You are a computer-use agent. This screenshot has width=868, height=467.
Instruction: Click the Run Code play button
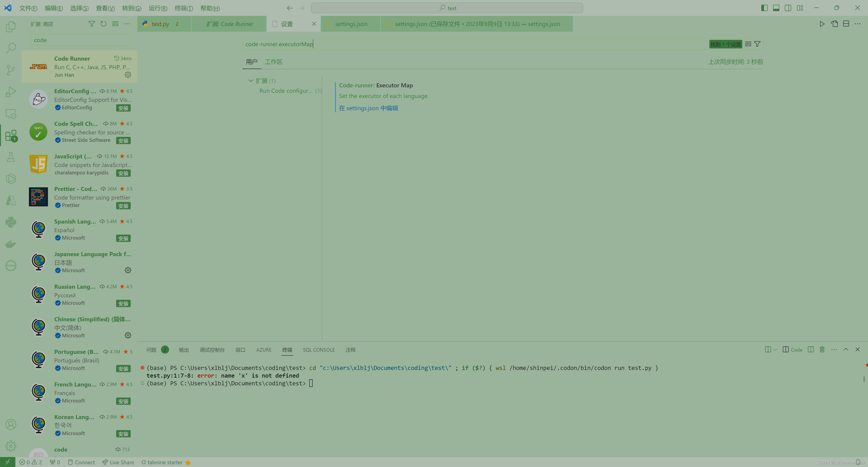coord(822,24)
